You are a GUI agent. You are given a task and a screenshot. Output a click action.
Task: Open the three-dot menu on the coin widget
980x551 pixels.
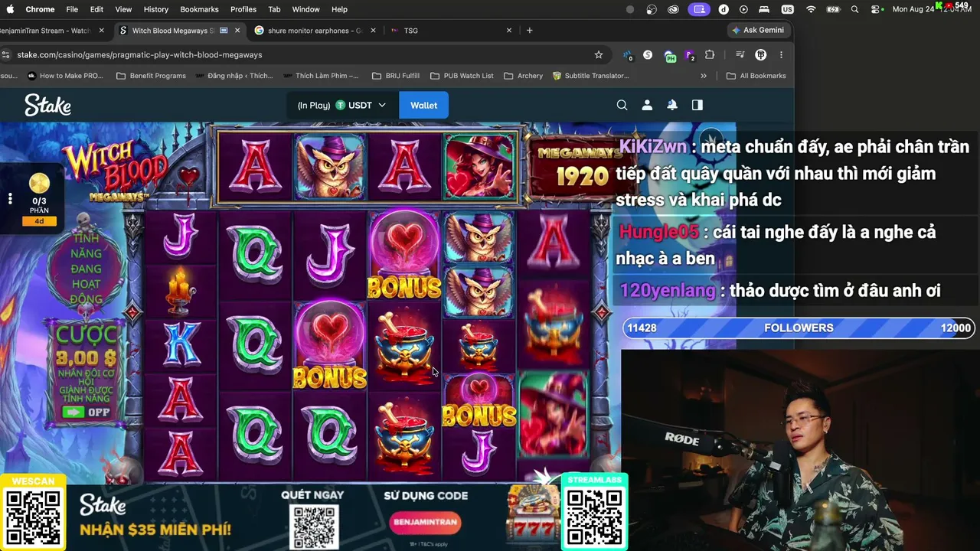point(10,199)
